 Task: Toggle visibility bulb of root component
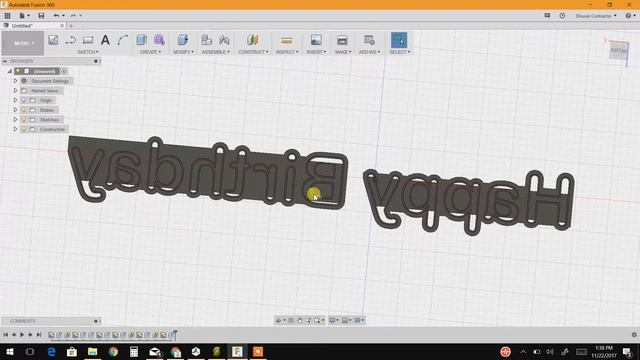click(18, 71)
